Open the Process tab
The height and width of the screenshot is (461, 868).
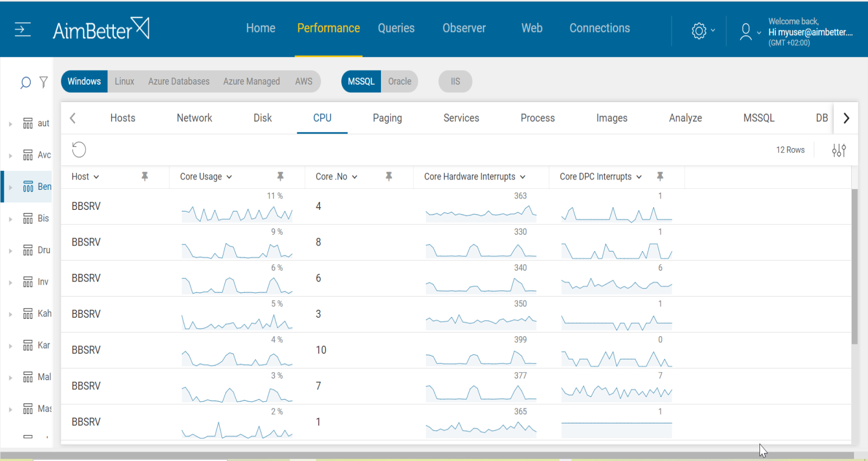tap(538, 118)
